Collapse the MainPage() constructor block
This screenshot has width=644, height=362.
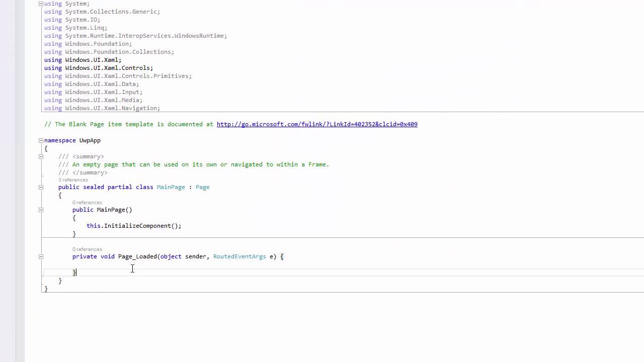pos(41,210)
